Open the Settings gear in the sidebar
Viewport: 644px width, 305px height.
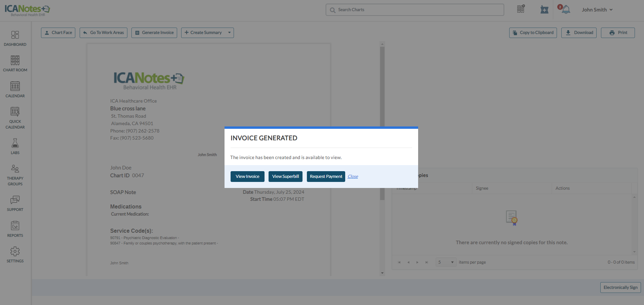click(x=15, y=255)
